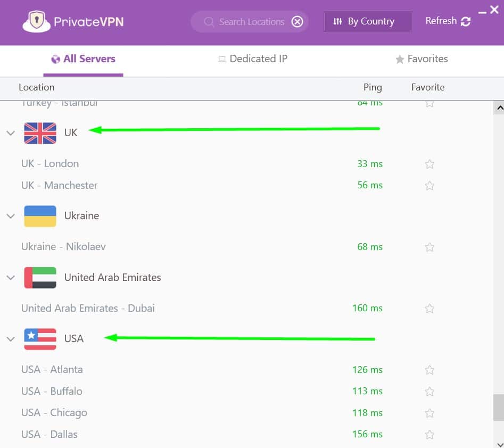Click the laptop icon beside Dedicated IP
The height and width of the screenshot is (448, 504).
pyautogui.click(x=222, y=59)
